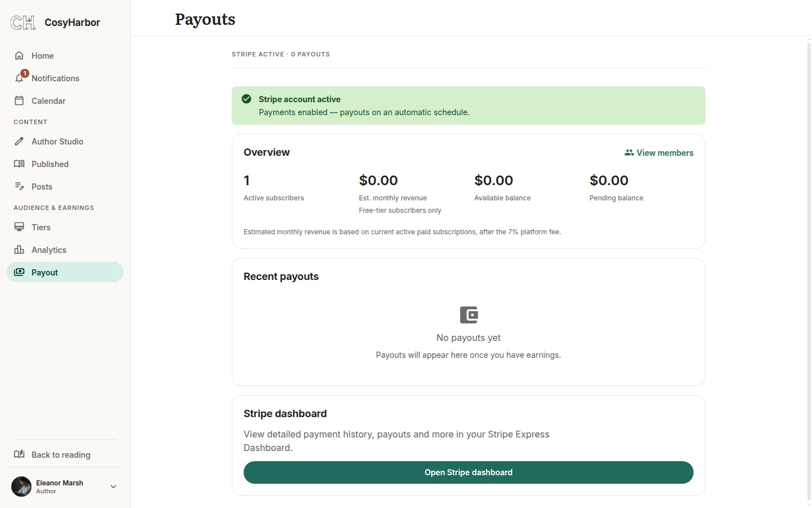Image resolution: width=812 pixels, height=508 pixels.
Task: Open the Home menu item
Action: pyautogui.click(x=65, y=55)
